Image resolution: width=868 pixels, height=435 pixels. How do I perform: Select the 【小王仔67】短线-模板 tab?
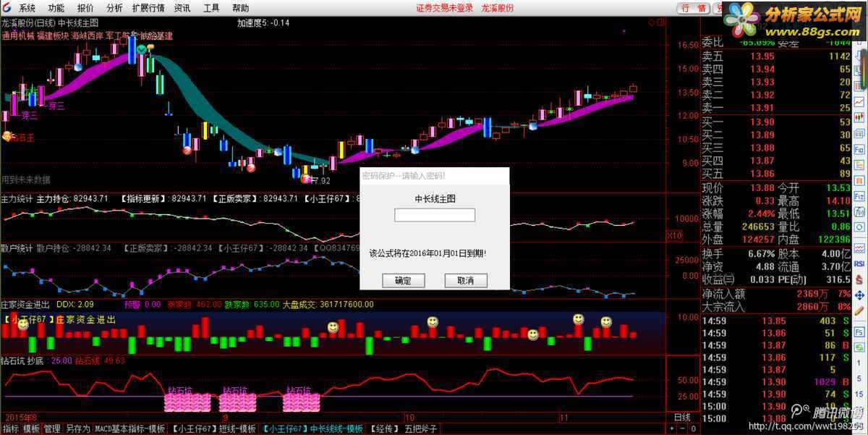tap(213, 428)
